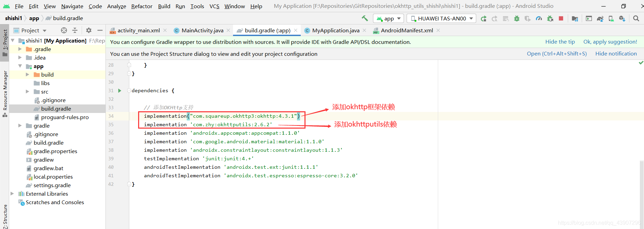Viewport: 644px width, 229px height.
Task: Open the Refactor menu
Action: tap(142, 6)
